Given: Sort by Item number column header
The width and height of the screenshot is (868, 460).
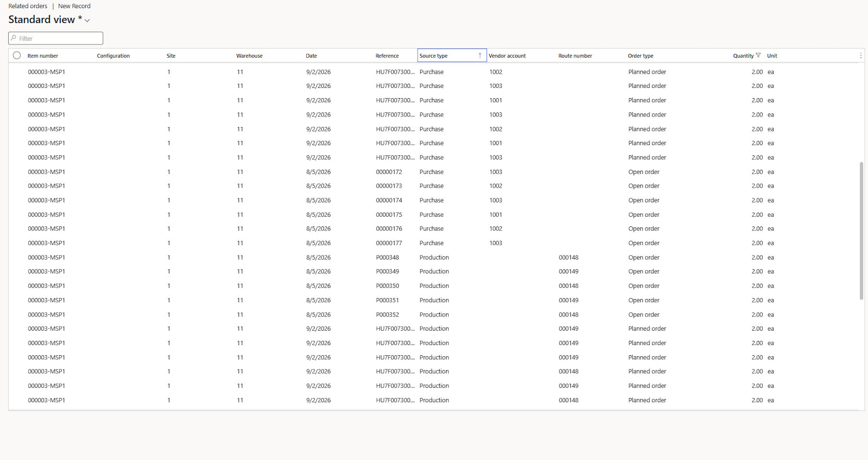Looking at the screenshot, I should (43, 56).
